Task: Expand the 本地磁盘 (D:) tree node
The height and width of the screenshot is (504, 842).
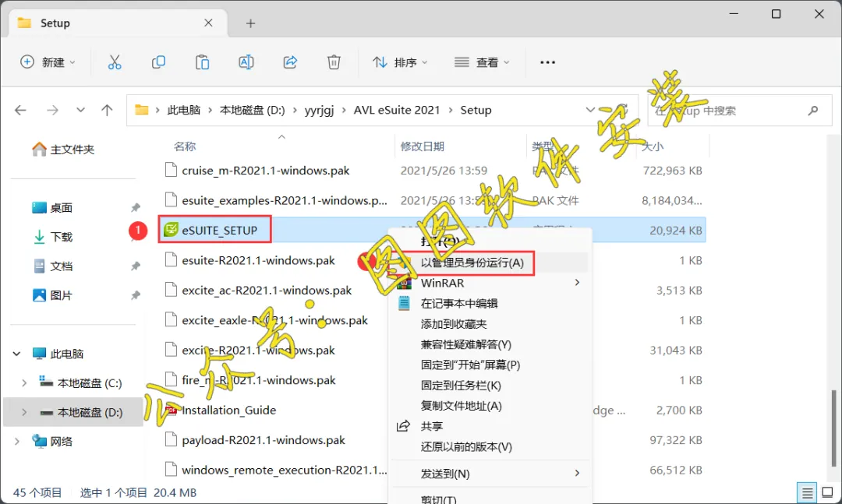Action: point(24,412)
